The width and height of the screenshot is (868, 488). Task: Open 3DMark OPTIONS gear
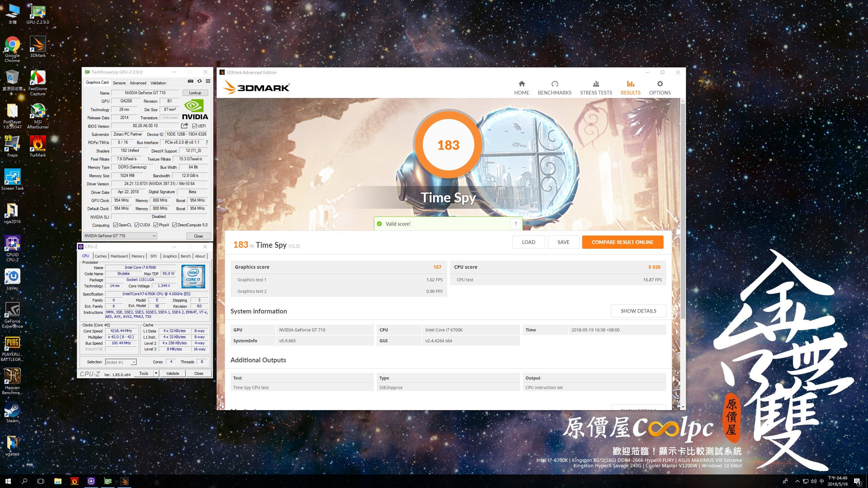(x=659, y=88)
